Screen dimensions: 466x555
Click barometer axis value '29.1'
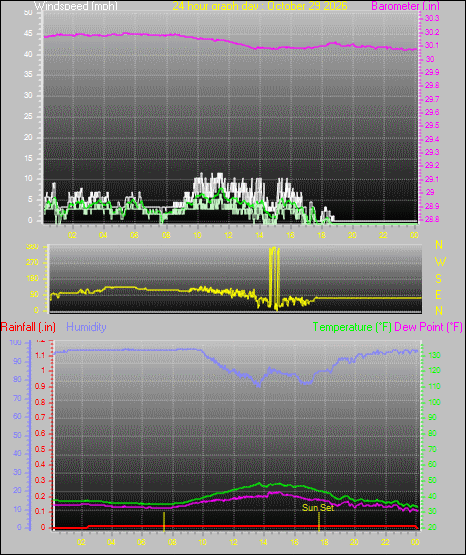[x=432, y=179]
